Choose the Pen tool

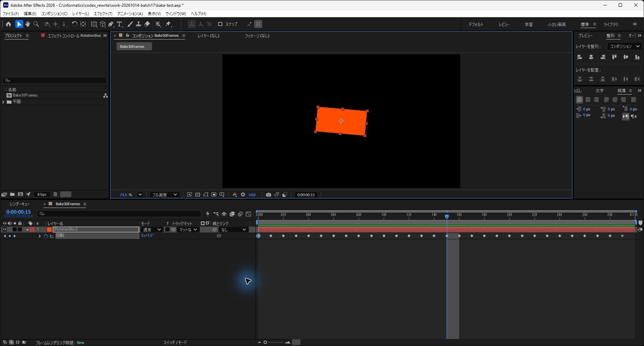coord(111,24)
